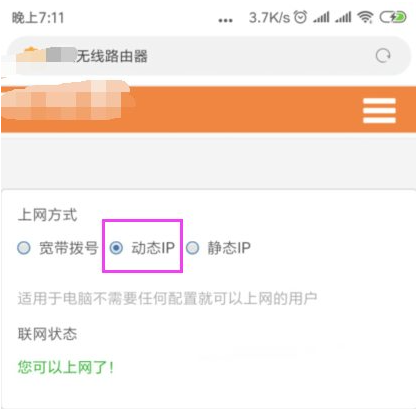Select the 静态IP radio button
The height and width of the screenshot is (409, 418).
click(x=192, y=248)
